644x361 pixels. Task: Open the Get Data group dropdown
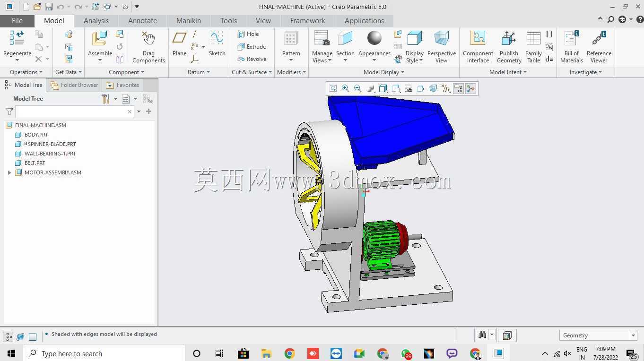pos(69,72)
